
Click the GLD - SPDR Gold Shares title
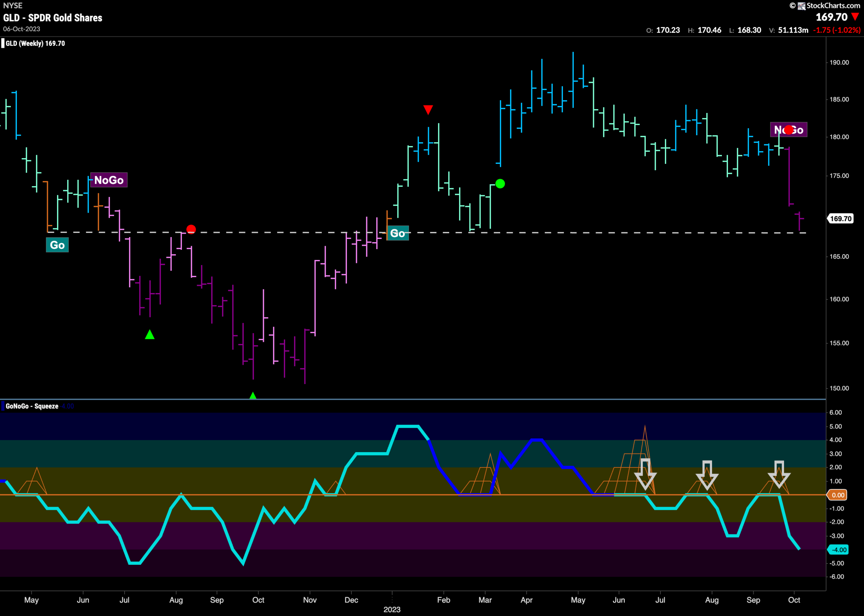click(x=53, y=18)
